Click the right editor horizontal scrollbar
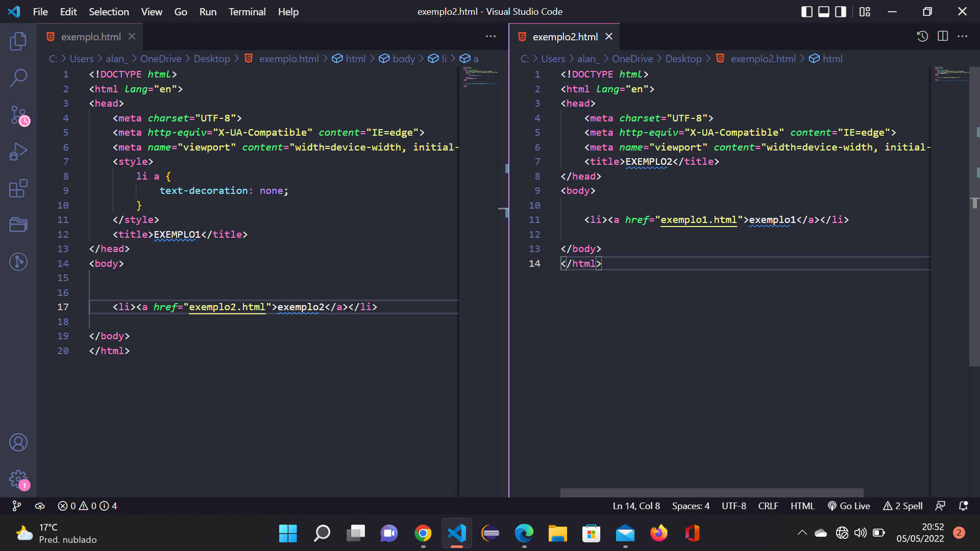Viewport: 980px width, 551px height. click(712, 492)
